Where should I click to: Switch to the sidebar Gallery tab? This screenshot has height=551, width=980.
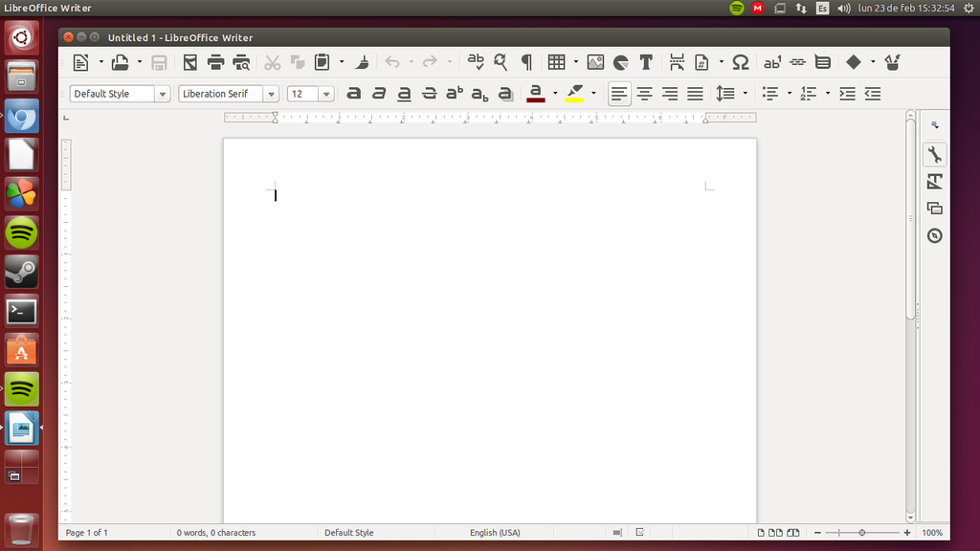(x=935, y=209)
